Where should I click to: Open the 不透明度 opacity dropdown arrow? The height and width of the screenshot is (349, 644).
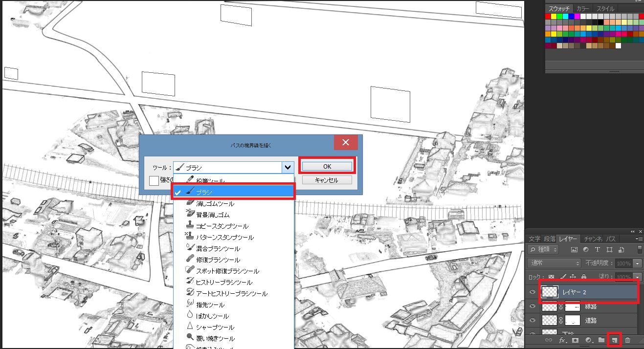[637, 263]
